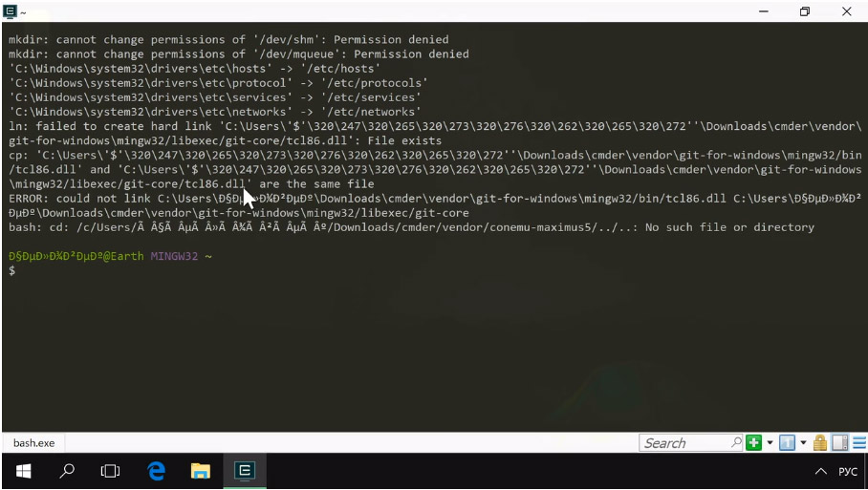Image resolution: width=868 pixels, height=490 pixels.
Task: Open the Windows Start menu
Action: (x=23, y=471)
